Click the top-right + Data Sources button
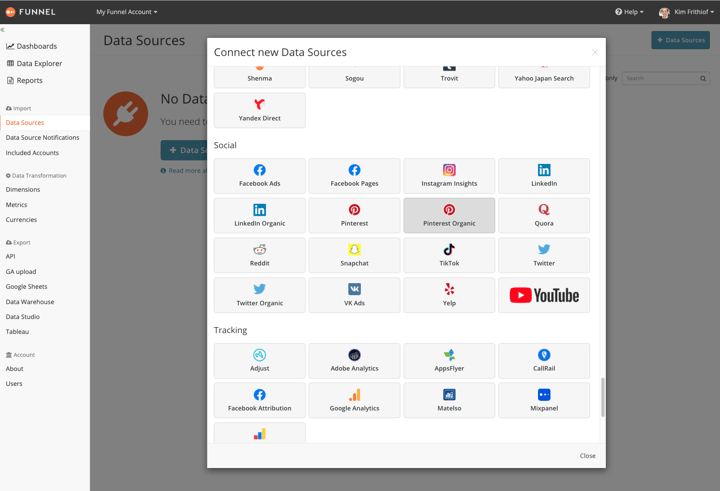This screenshot has width=720, height=491. pyautogui.click(x=680, y=40)
